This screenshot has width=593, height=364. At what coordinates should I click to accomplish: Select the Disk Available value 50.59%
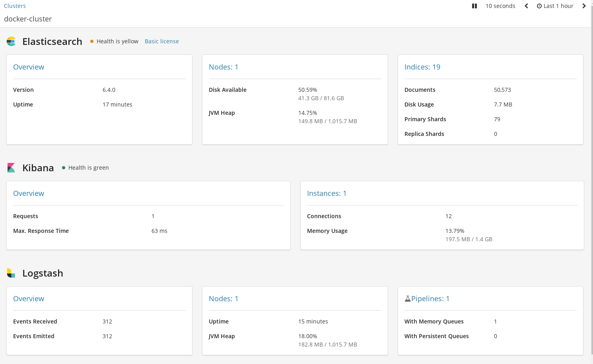pos(307,90)
